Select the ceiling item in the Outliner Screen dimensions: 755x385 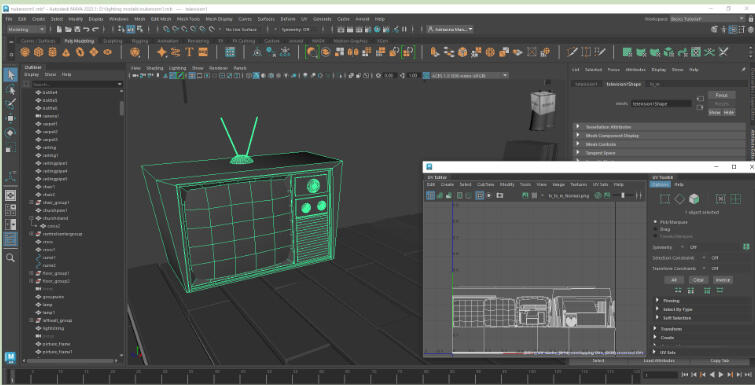pos(50,148)
